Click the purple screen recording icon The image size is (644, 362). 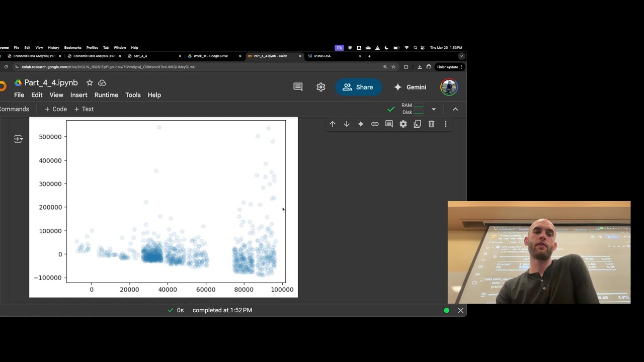tap(340, 48)
